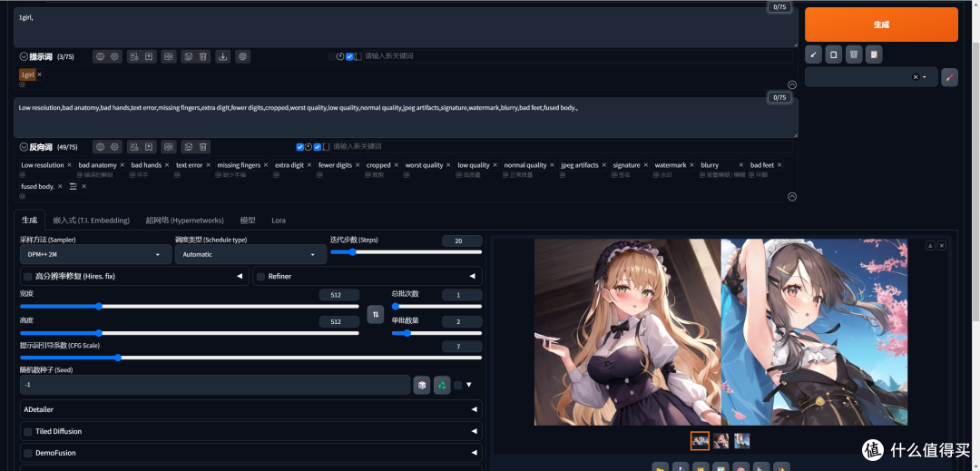
Task: Open the favorites bookmark icon in the 提示词 toolbar
Action: click(149, 56)
